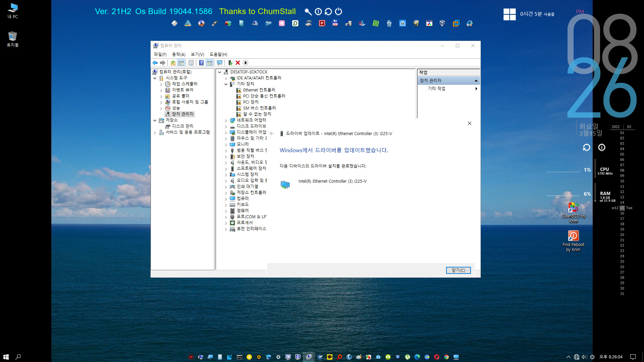The height and width of the screenshot is (362, 644).
Task: Click the blue floppy disk dock icon
Action: click(335, 23)
